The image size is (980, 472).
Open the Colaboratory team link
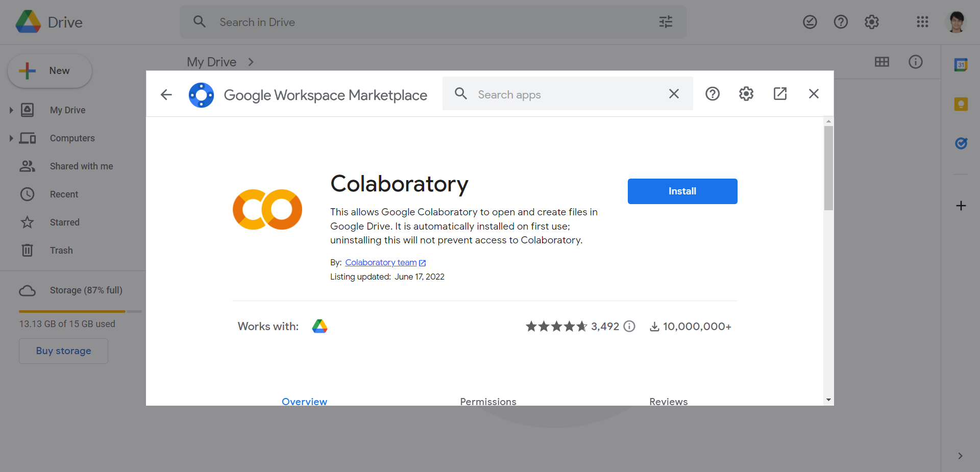pyautogui.click(x=381, y=262)
